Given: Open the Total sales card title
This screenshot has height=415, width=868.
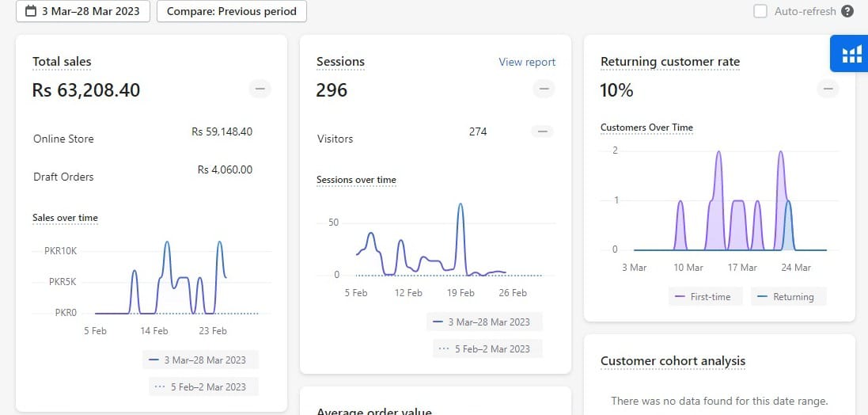Looking at the screenshot, I should pyautogui.click(x=62, y=62).
